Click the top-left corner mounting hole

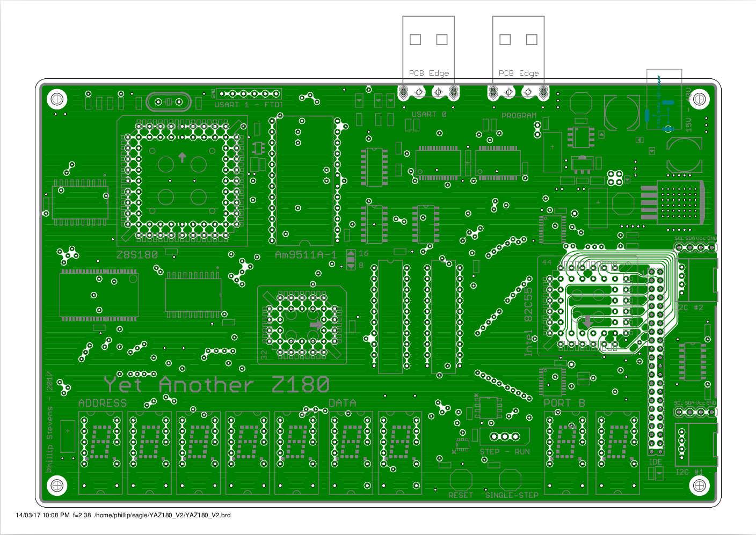pyautogui.click(x=56, y=99)
